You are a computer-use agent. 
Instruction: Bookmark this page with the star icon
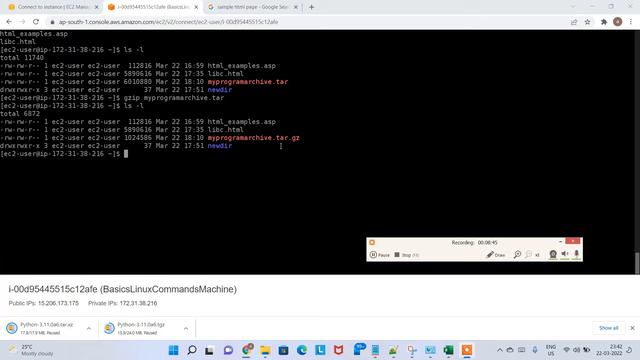coord(588,22)
